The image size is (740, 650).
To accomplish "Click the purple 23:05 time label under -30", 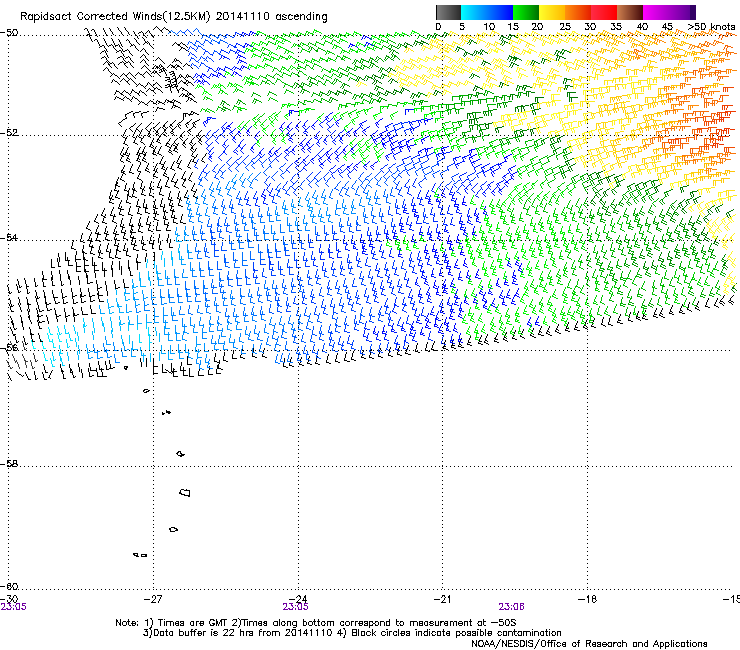I will (13, 607).
